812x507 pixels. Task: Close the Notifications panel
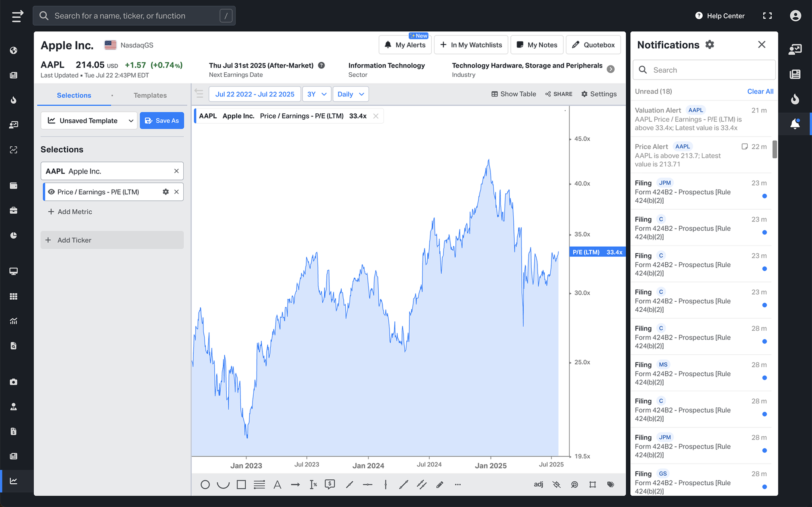(762, 45)
